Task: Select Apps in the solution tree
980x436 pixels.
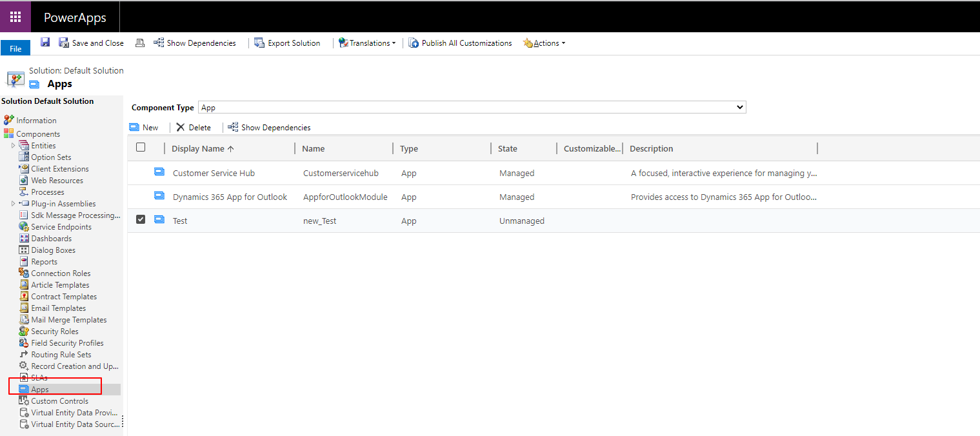Action: coord(40,390)
